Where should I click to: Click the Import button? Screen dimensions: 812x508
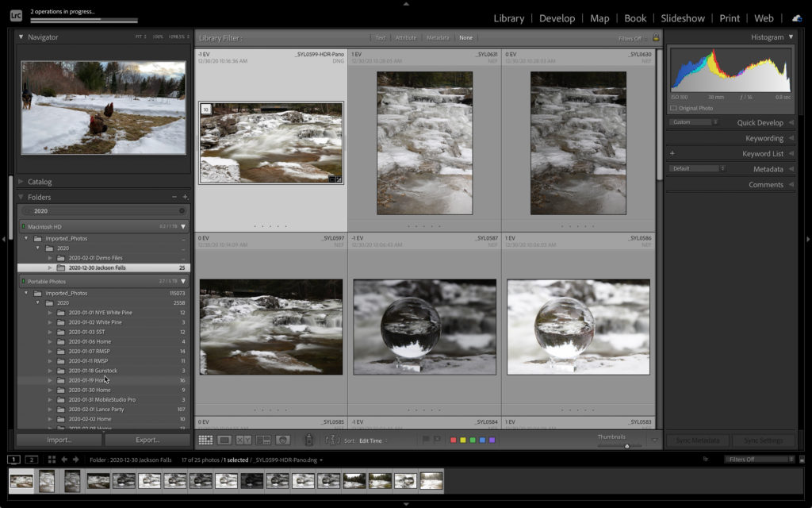(x=59, y=440)
